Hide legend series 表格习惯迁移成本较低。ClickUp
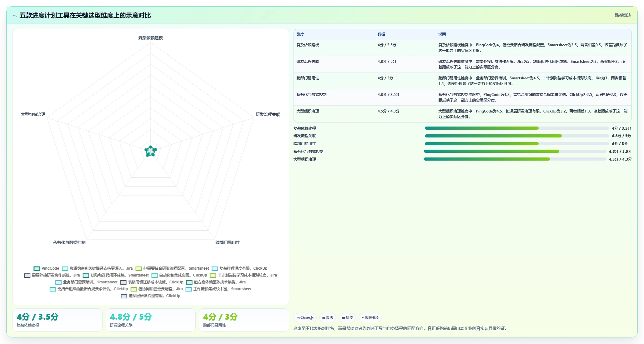The height and width of the screenshot is (344, 644). point(152,282)
